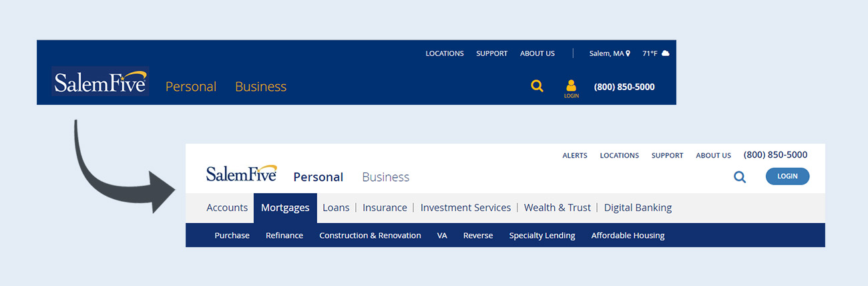Go to Construction & Renovation
Screen dimensions: 868x286
(370, 235)
